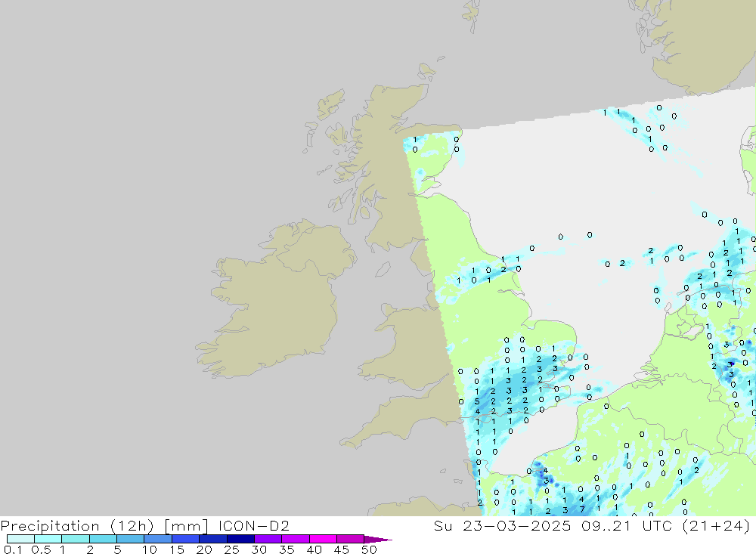Image resolution: width=756 pixels, height=554 pixels.
Task: Click the 'ICON-D2' model name
Action: click(x=253, y=525)
